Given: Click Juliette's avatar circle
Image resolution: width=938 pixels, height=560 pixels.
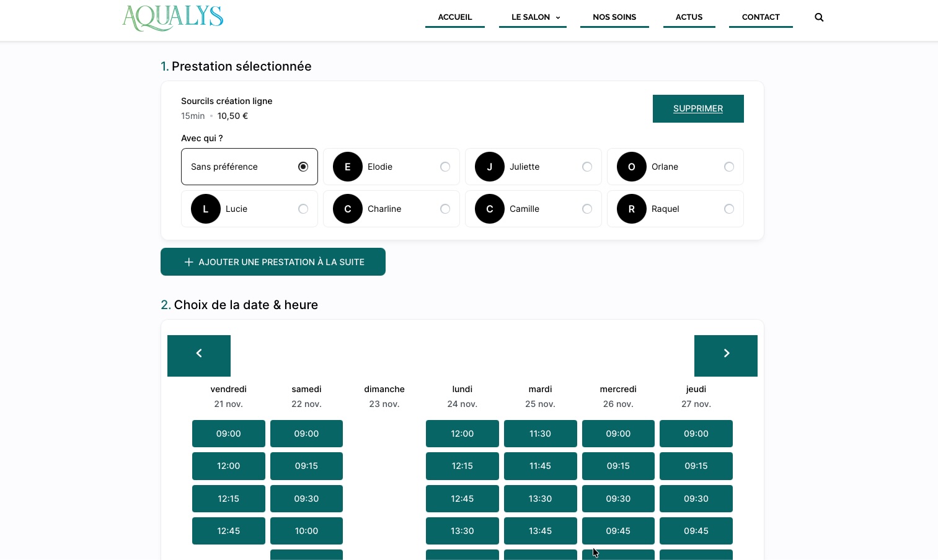Looking at the screenshot, I should pos(490,167).
